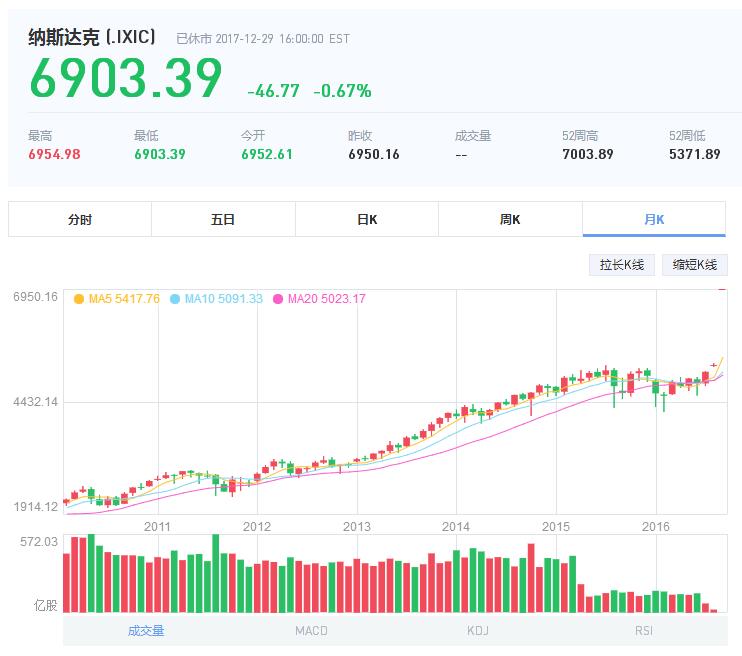Image resolution: width=742 pixels, height=656 pixels.
Task: Click the 2011 label on the time axis
Action: (x=157, y=526)
